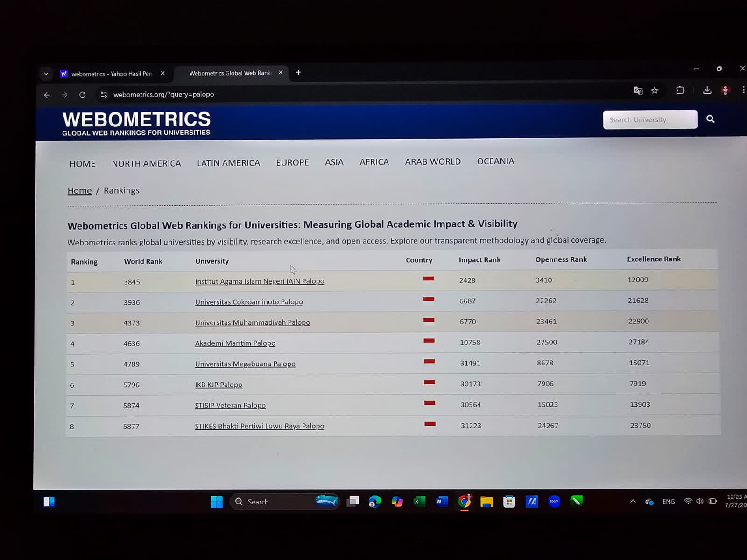Image resolution: width=747 pixels, height=560 pixels.
Task: Open the browser extensions puzzle icon
Action: (680, 90)
